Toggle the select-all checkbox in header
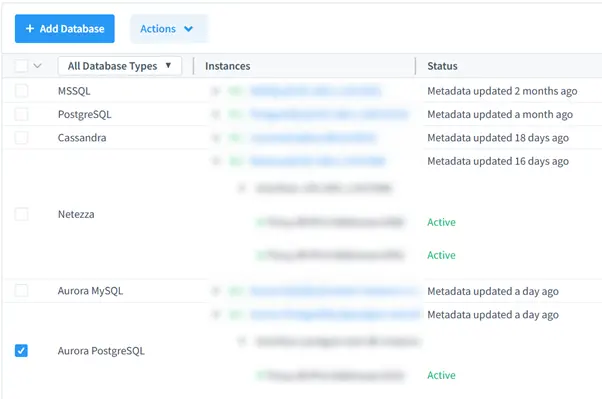This screenshot has width=602, height=399. 22,66
